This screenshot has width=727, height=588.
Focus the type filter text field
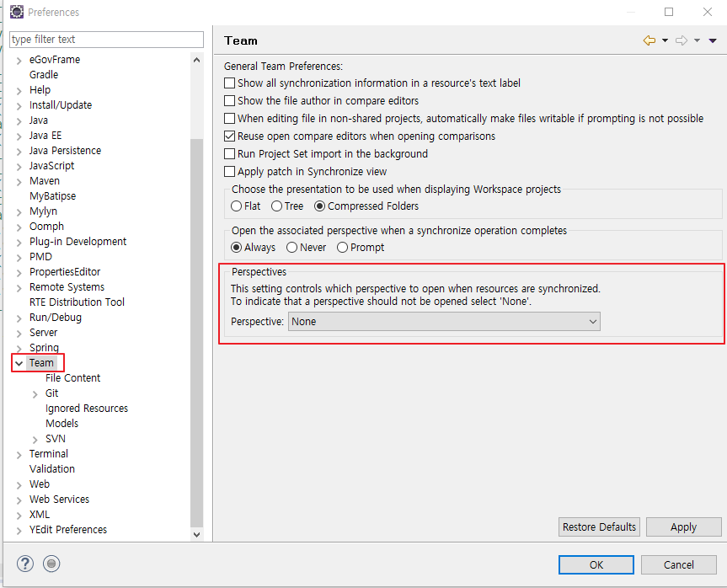[x=106, y=40]
